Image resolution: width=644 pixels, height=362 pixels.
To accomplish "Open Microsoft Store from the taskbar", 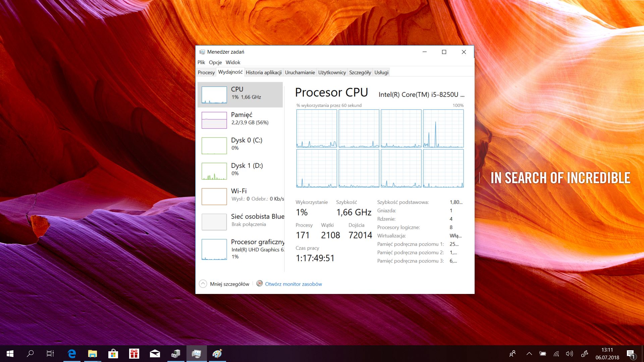I will (x=113, y=354).
